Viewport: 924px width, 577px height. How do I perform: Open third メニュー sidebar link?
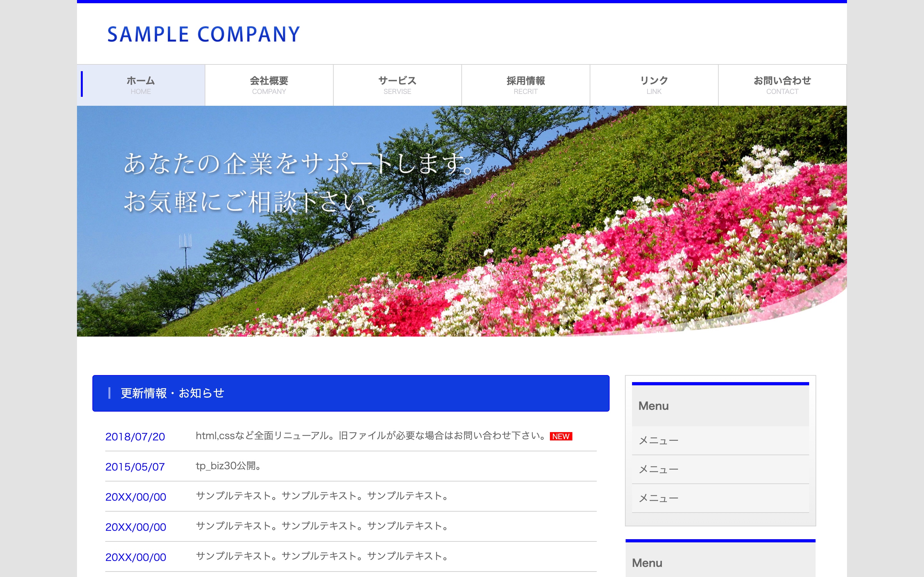pyautogui.click(x=659, y=498)
